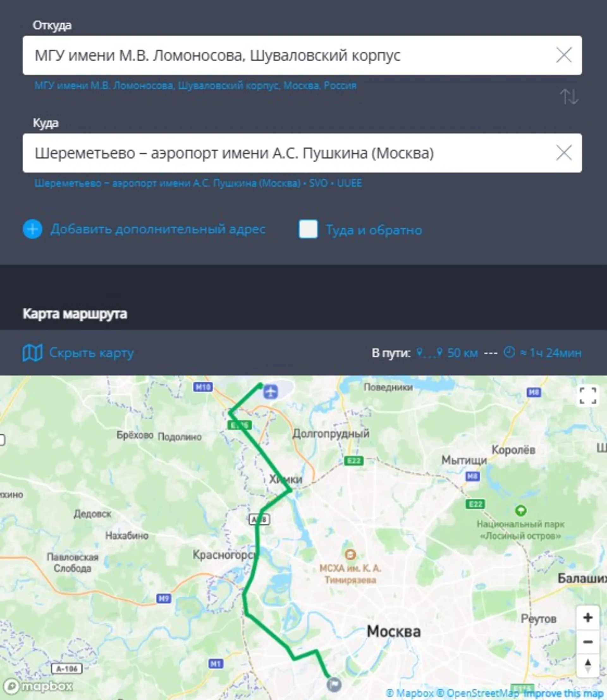The image size is (607, 700).
Task: Clear the Откуда address field
Action: pyautogui.click(x=564, y=55)
